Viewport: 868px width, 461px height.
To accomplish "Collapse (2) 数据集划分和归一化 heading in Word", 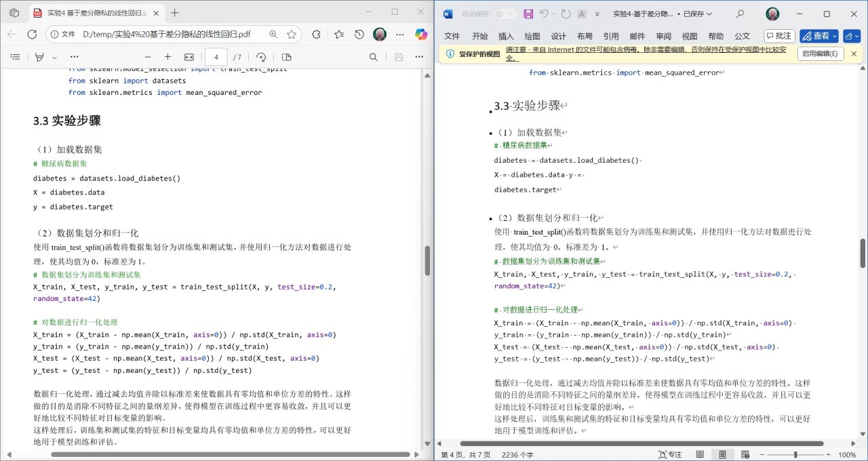I will coord(492,219).
